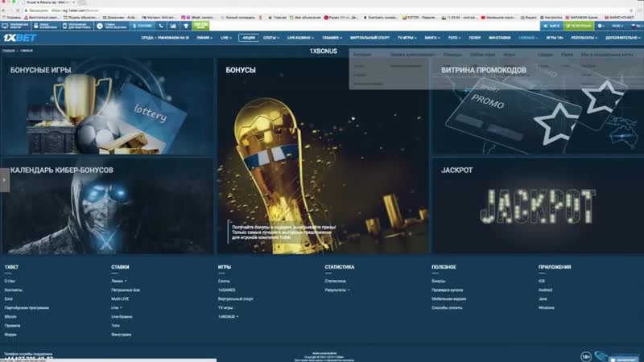Open the Тото menu in navigation bar

click(x=454, y=38)
